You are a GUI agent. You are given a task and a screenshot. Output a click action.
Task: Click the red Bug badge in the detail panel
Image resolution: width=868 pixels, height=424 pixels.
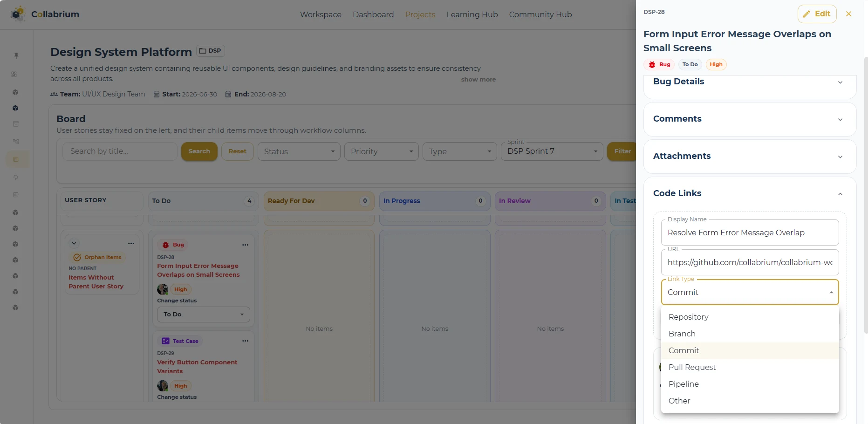(659, 64)
